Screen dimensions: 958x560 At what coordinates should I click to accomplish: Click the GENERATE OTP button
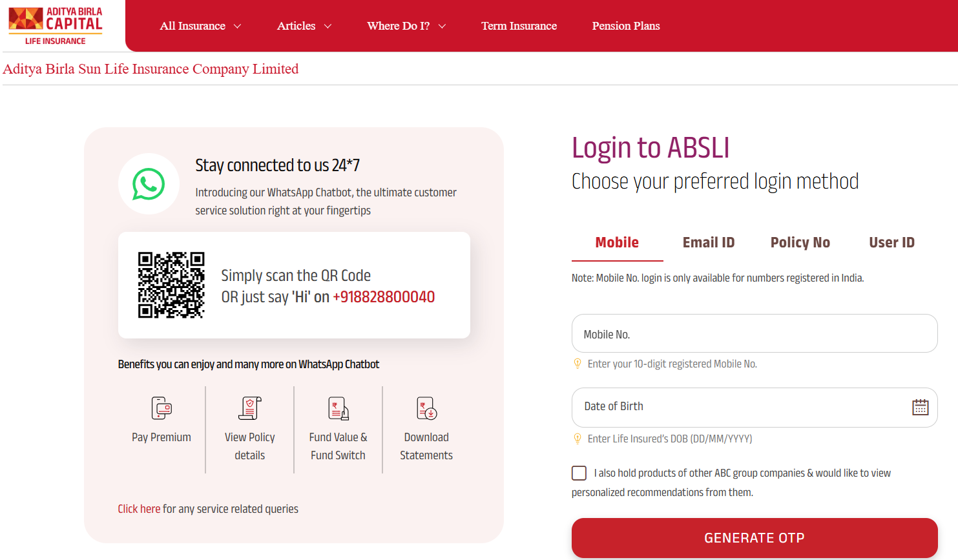(x=754, y=537)
